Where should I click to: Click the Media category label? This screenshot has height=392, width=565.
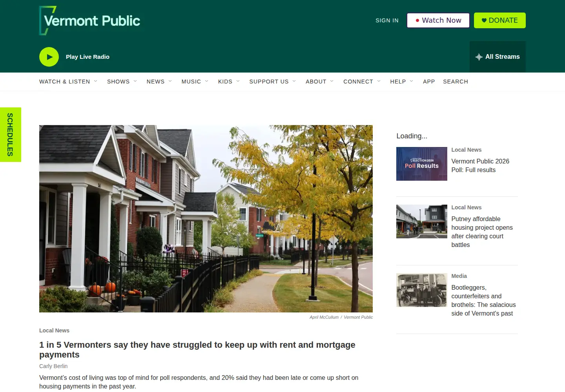pyautogui.click(x=459, y=276)
